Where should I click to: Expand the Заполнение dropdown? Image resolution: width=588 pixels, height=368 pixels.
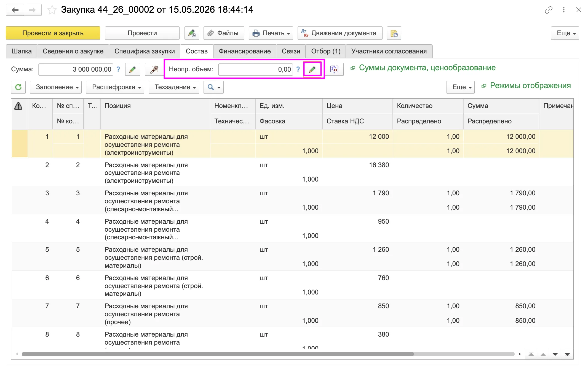pyautogui.click(x=56, y=87)
